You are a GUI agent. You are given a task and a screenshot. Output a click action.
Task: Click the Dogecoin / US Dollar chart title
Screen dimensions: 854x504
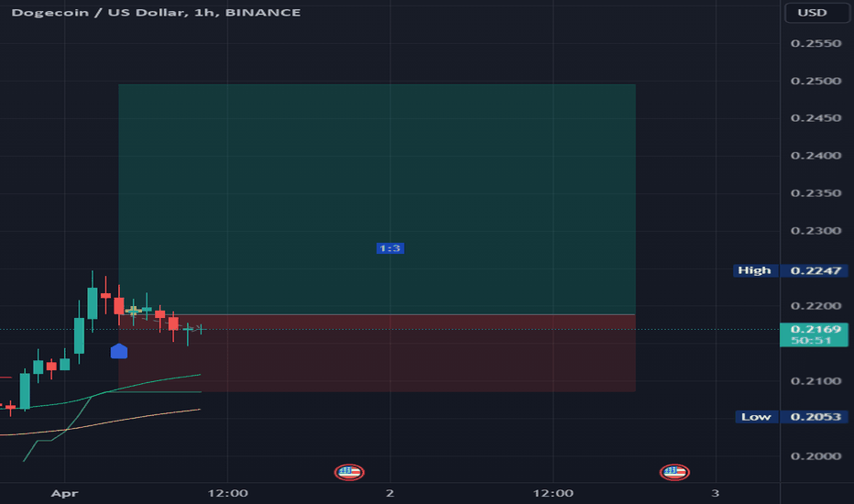[156, 13]
